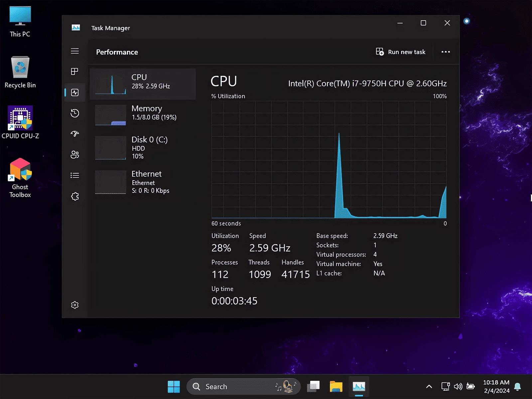This screenshot has height=399, width=532.
Task: Click the 100% graph scale label
Action: point(440,96)
